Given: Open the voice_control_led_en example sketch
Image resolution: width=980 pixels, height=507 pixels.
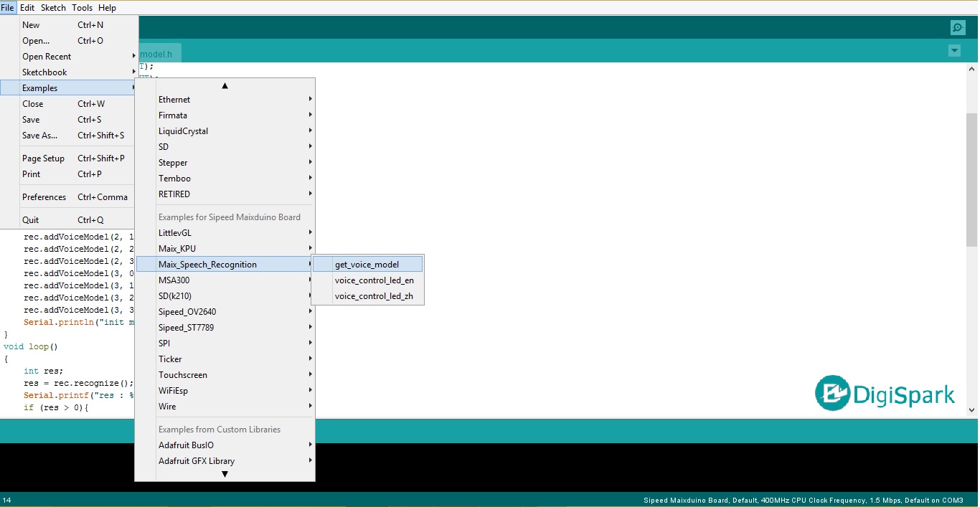Looking at the screenshot, I should pos(374,280).
